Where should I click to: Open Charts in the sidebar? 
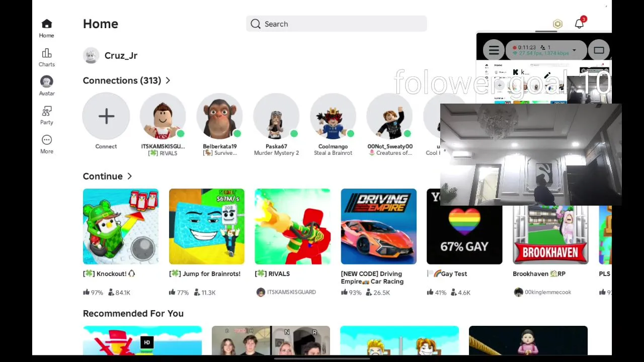click(x=46, y=57)
